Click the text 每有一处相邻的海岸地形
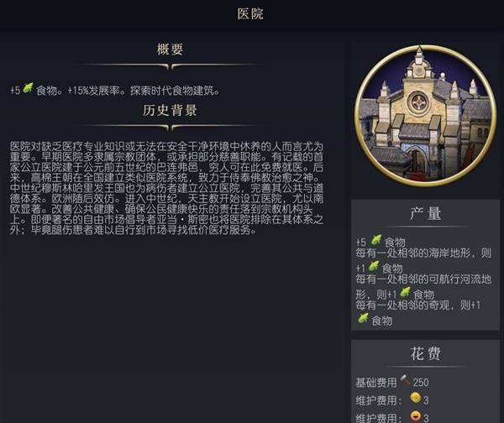Screen dimensions: 504x423 pyautogui.click(x=412, y=253)
